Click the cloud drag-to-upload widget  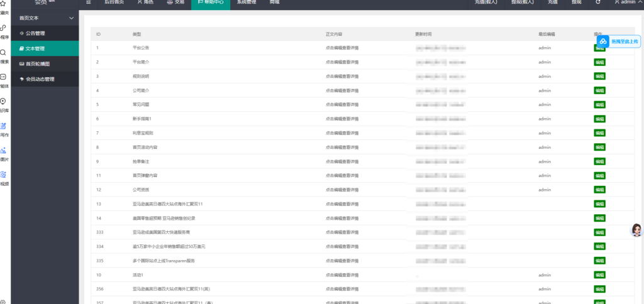[618, 41]
